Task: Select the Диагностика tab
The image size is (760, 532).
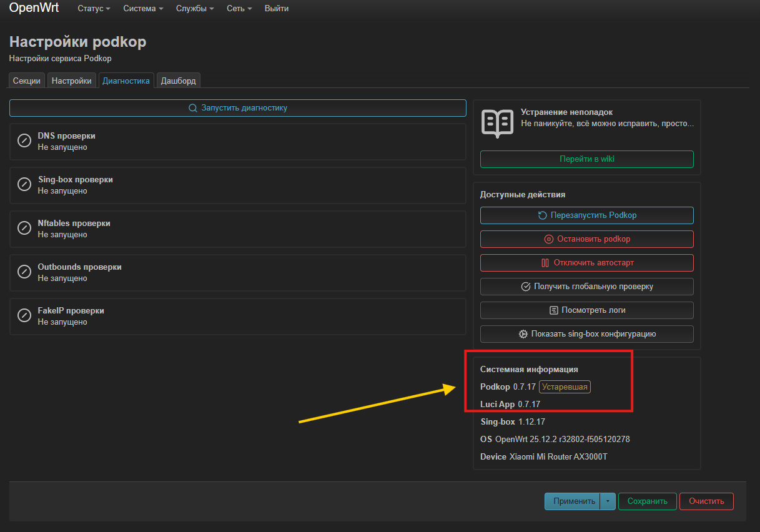Action: click(126, 81)
